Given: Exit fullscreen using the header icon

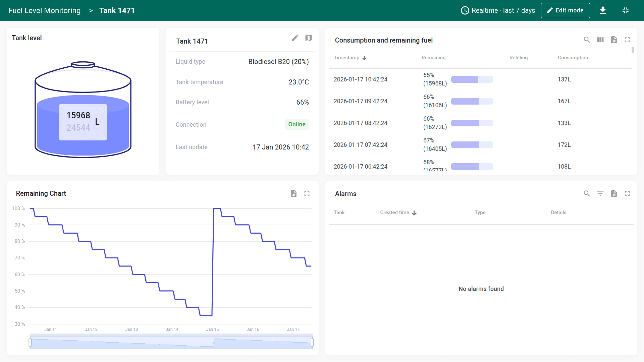Looking at the screenshot, I should (x=626, y=10).
